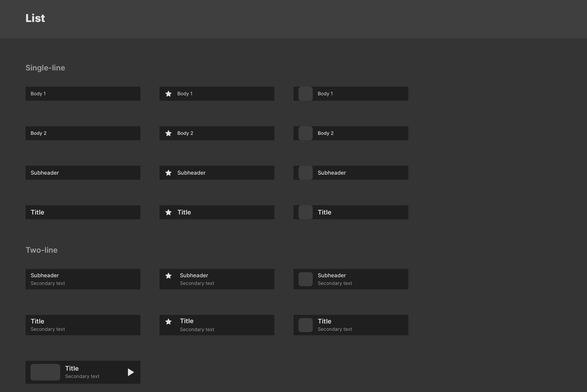The height and width of the screenshot is (392, 587).
Task: Select the plain single-line Subheader item
Action: click(x=83, y=173)
